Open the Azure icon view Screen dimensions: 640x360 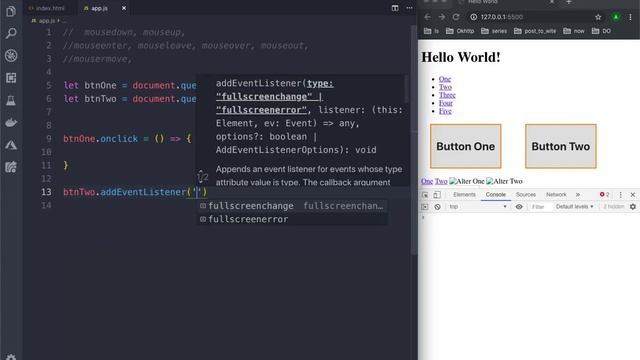coord(11,145)
